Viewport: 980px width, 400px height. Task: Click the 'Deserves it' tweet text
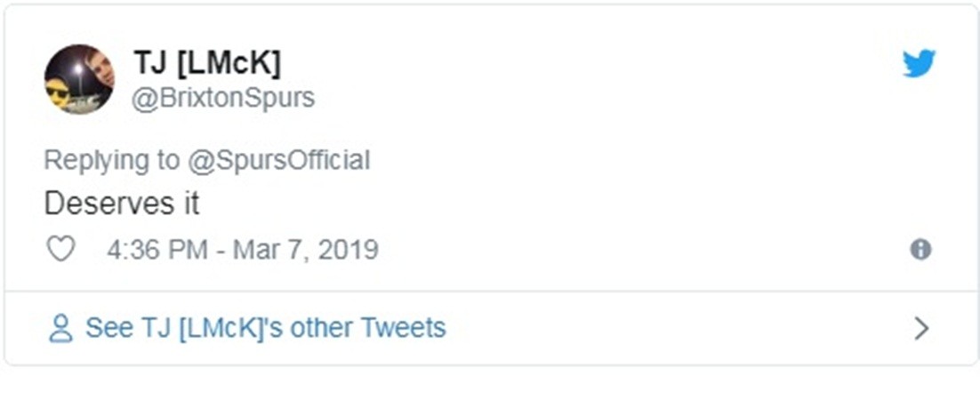[122, 204]
